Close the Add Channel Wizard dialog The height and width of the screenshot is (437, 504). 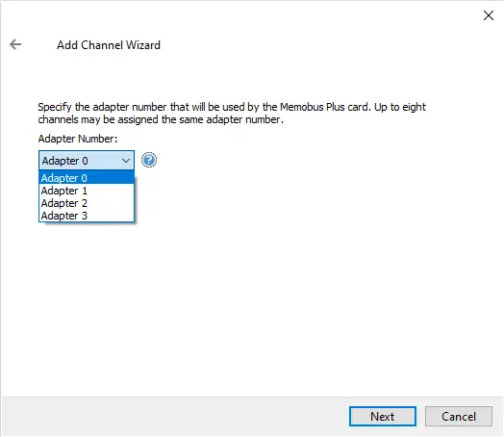[x=489, y=15]
